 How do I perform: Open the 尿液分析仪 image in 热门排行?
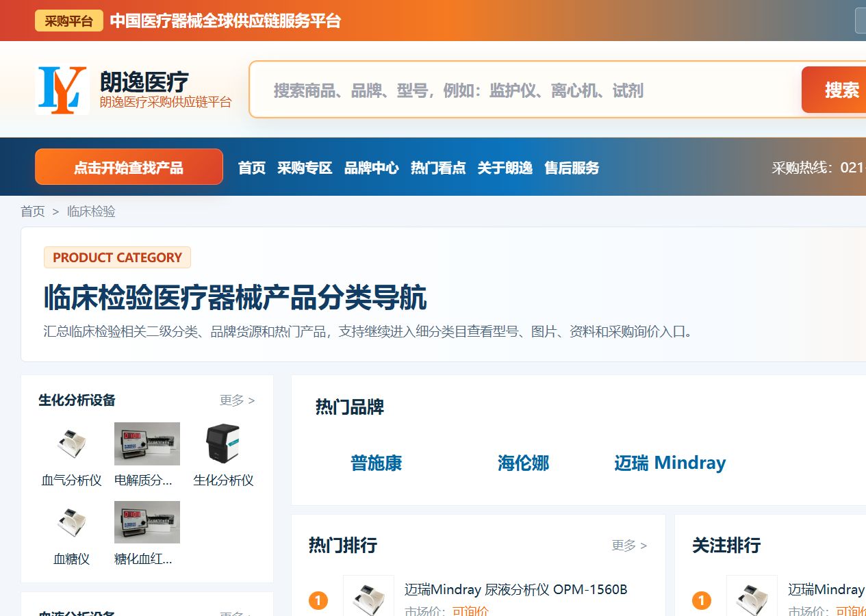(x=368, y=596)
